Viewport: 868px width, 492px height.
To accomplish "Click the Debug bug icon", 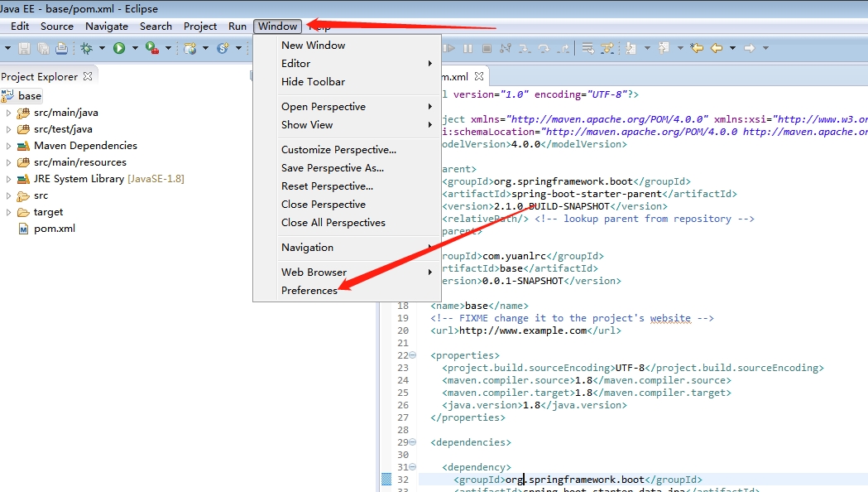I will [86, 48].
